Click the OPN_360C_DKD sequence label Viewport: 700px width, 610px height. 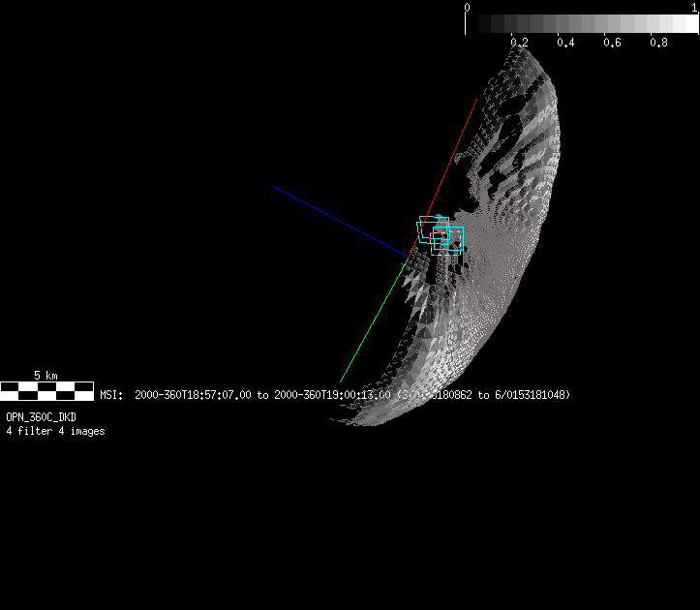tap(41, 417)
